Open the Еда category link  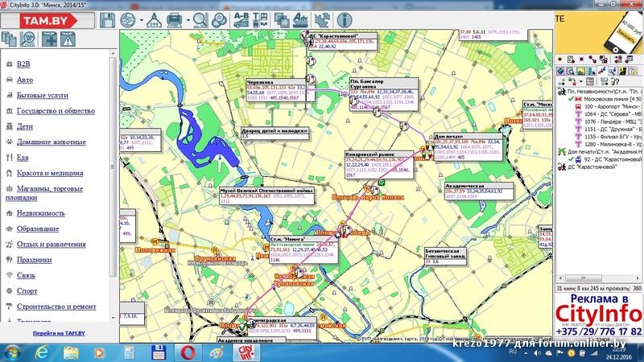tap(23, 158)
